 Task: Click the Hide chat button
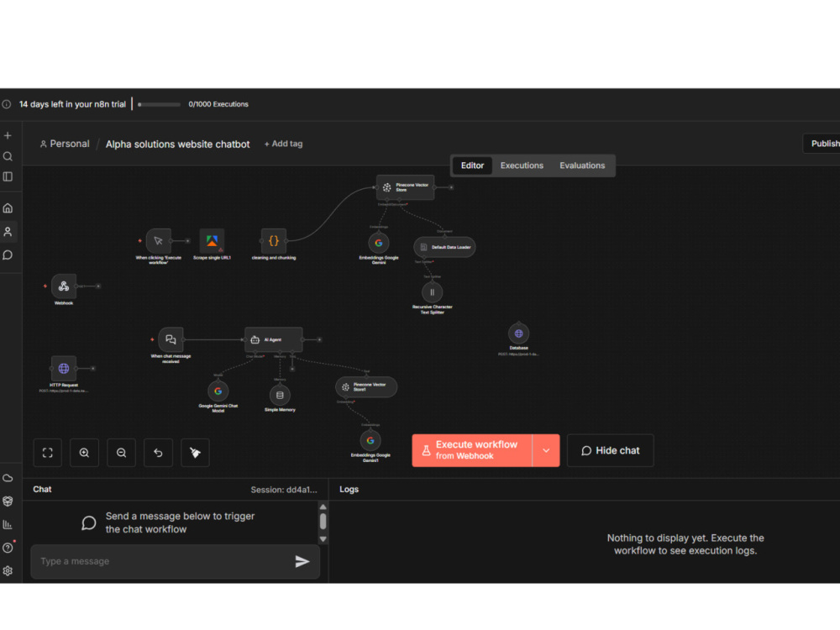click(x=610, y=450)
